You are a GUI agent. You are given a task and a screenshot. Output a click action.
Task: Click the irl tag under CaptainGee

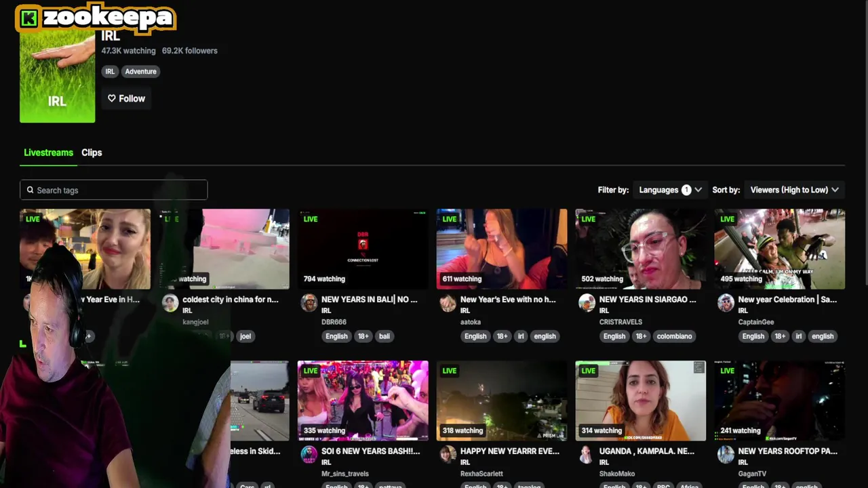tap(799, 336)
